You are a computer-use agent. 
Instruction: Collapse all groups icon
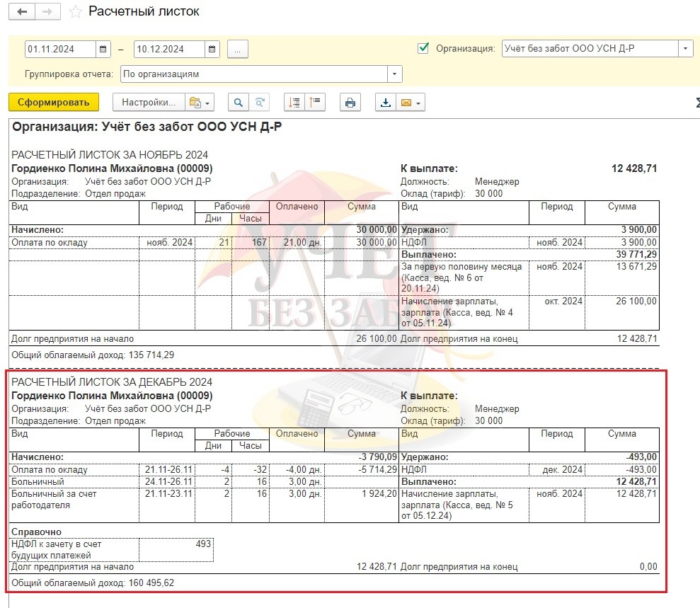[294, 103]
